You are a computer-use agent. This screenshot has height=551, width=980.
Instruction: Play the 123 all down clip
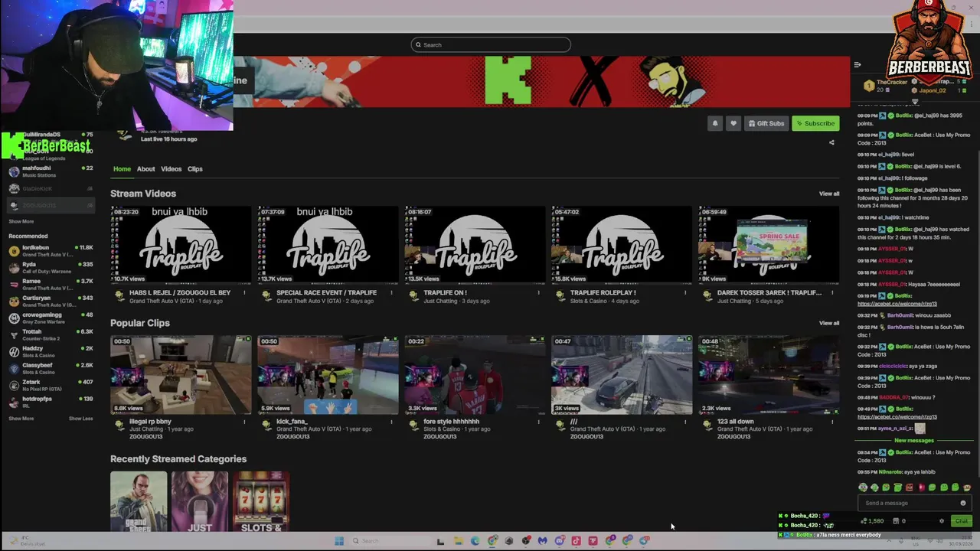coord(769,374)
